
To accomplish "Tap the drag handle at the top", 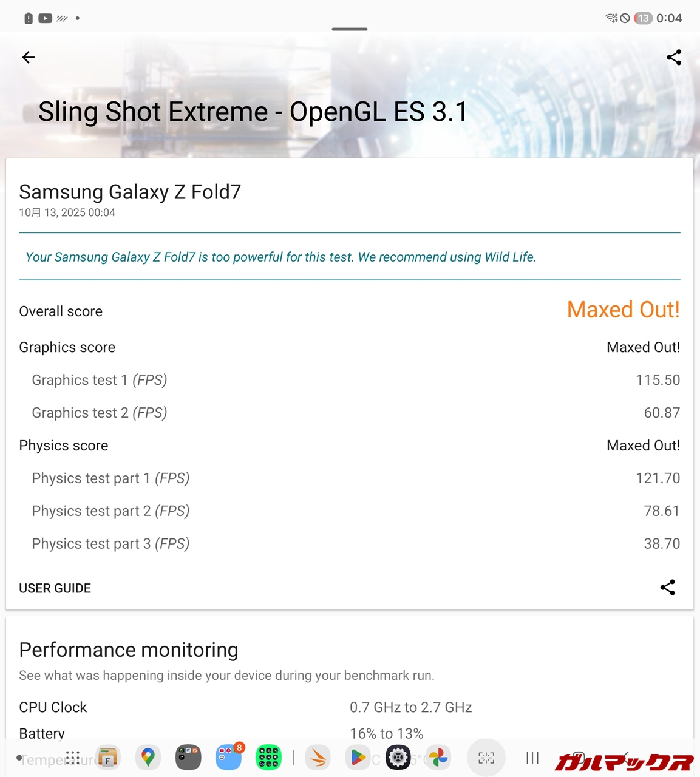I will 350,29.
